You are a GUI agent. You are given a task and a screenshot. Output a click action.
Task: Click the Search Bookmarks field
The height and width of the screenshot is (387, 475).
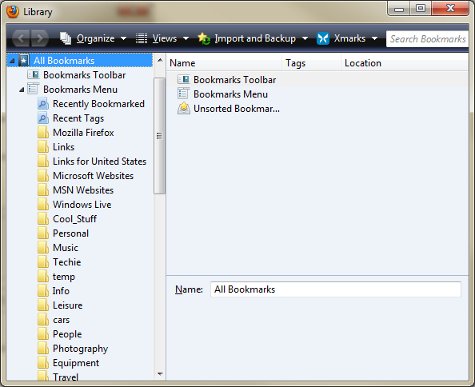pyautogui.click(x=427, y=39)
